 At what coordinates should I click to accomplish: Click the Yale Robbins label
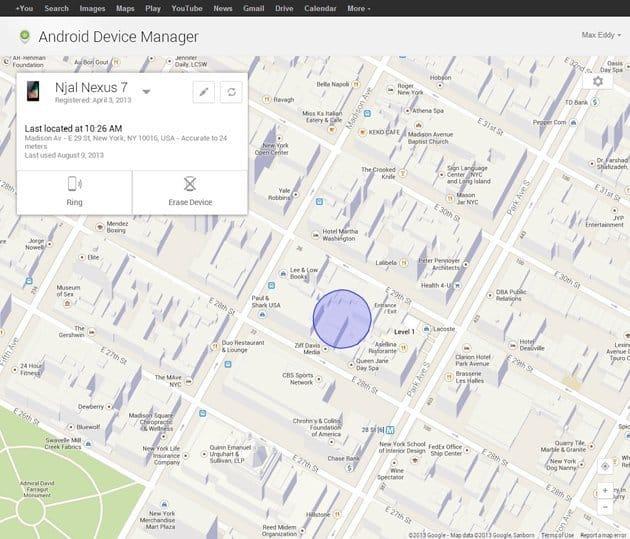click(x=279, y=194)
